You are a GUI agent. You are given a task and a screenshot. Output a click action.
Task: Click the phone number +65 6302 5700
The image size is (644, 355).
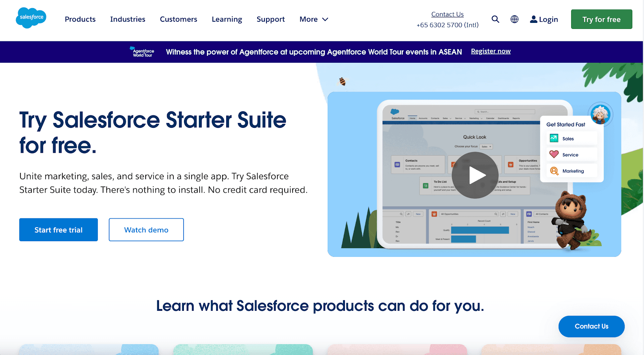[x=448, y=25]
